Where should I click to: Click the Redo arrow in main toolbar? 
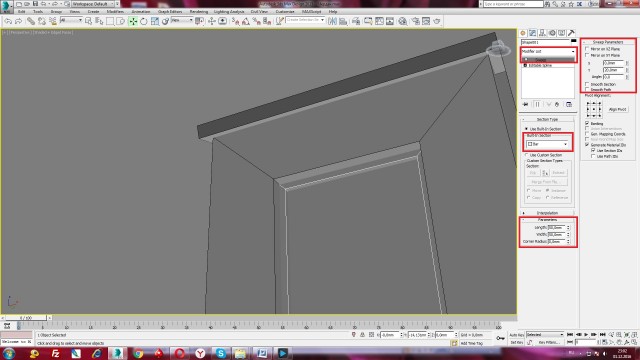[x=18, y=21]
